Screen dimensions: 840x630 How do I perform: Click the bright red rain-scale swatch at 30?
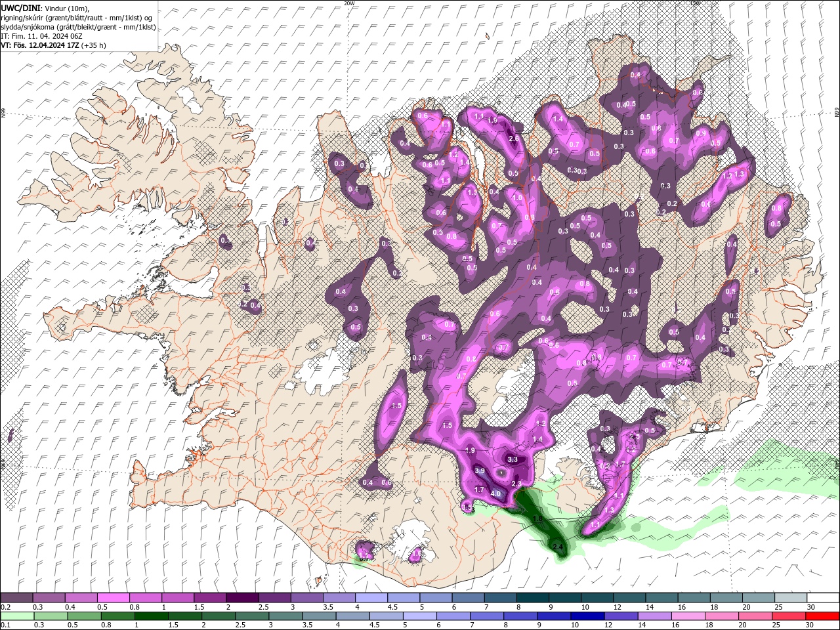pyautogui.click(x=823, y=616)
